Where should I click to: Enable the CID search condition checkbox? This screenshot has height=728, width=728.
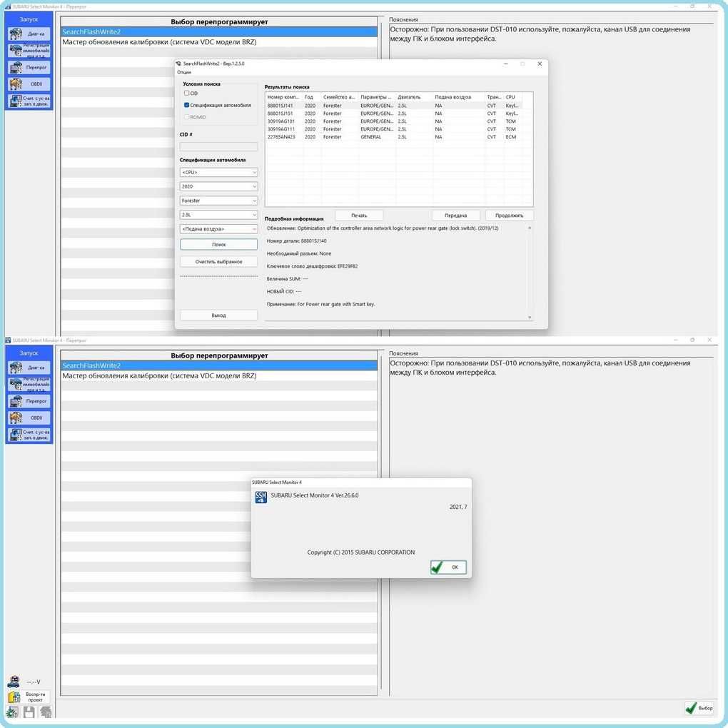(x=187, y=93)
